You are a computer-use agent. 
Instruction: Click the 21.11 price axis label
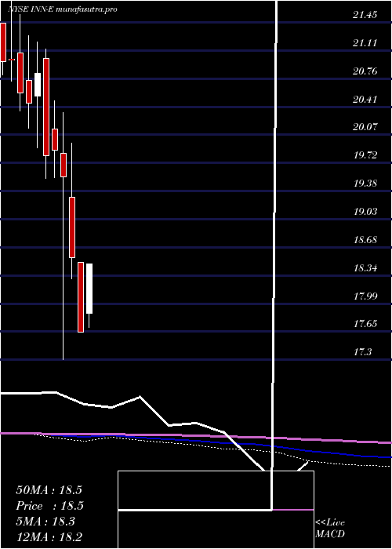click(365, 43)
